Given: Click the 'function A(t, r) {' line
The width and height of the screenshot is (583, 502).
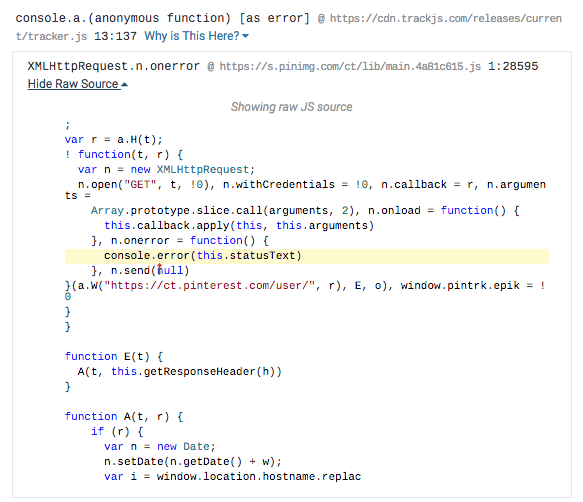Looking at the screenshot, I should [124, 416].
